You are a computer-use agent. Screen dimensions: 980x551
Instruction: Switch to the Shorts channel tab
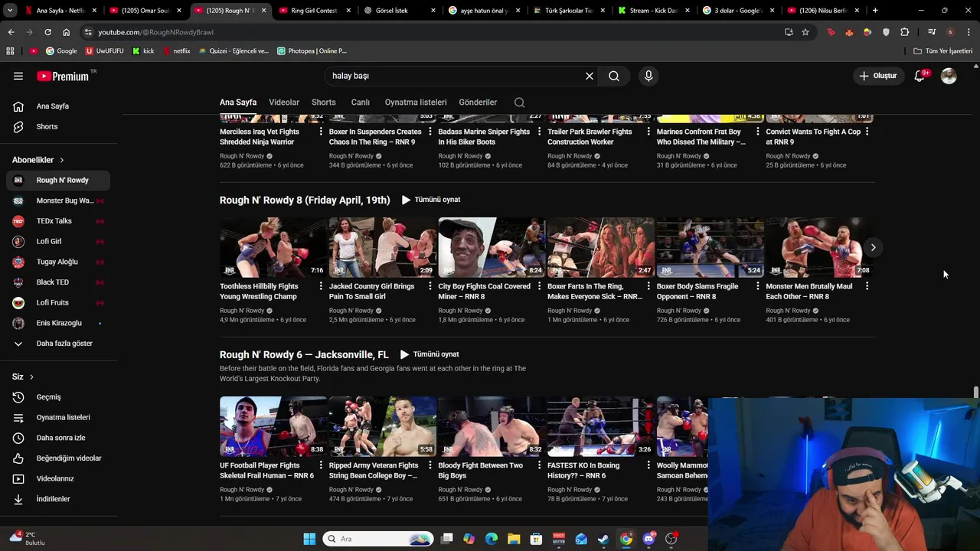(x=324, y=102)
